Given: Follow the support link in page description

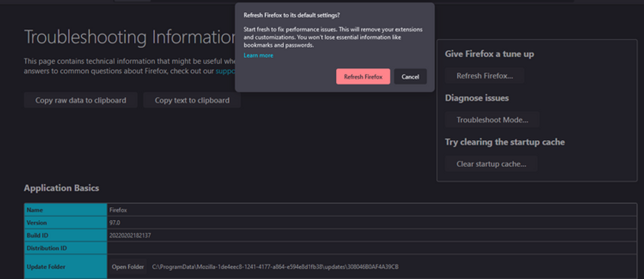Looking at the screenshot, I should point(225,70).
